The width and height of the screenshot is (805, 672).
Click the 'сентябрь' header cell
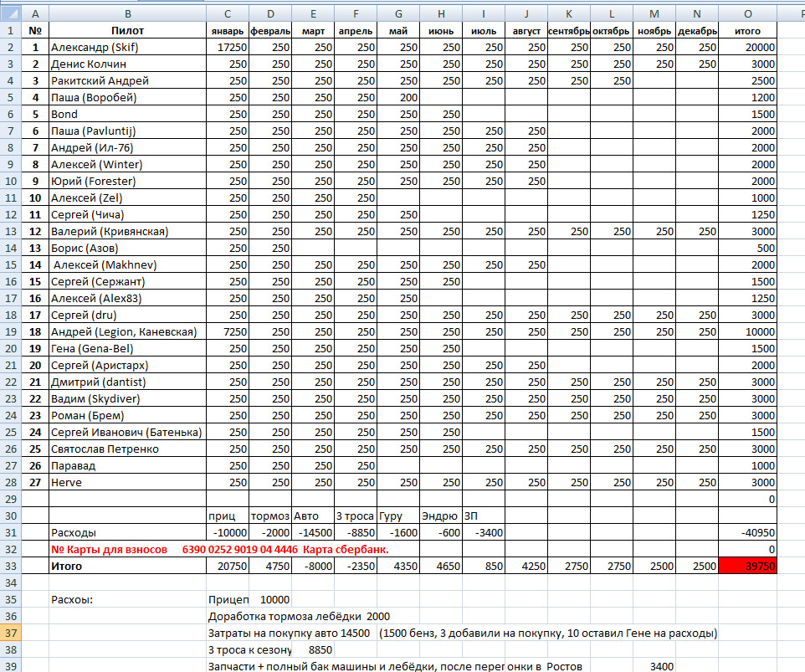(x=569, y=30)
